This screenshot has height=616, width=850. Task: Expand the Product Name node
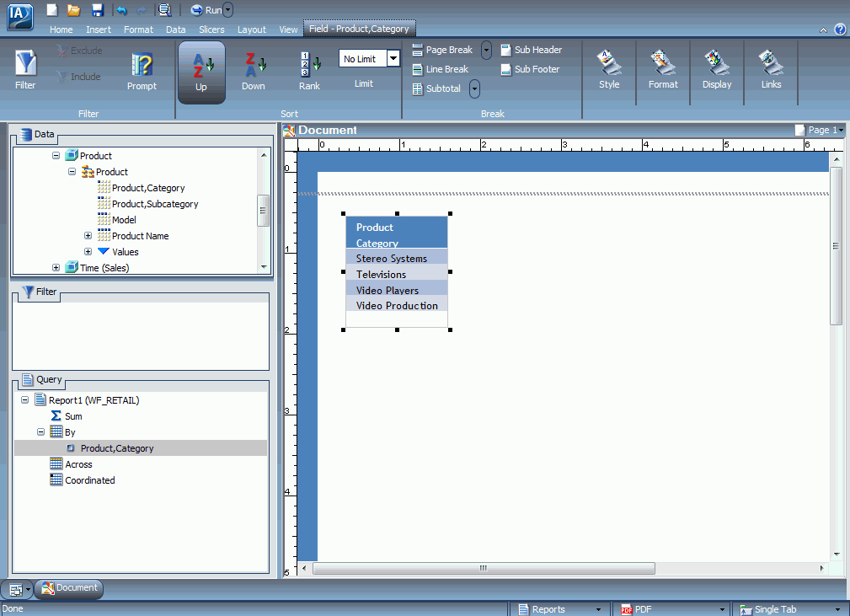(x=88, y=236)
